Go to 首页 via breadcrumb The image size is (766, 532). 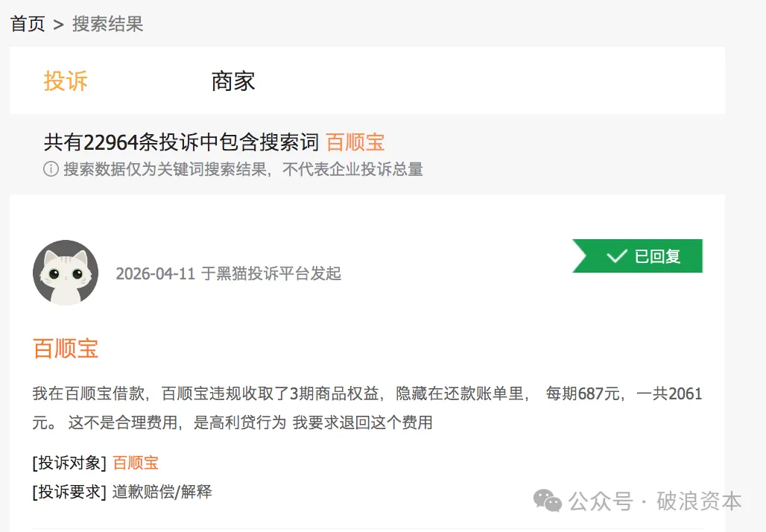[28, 24]
